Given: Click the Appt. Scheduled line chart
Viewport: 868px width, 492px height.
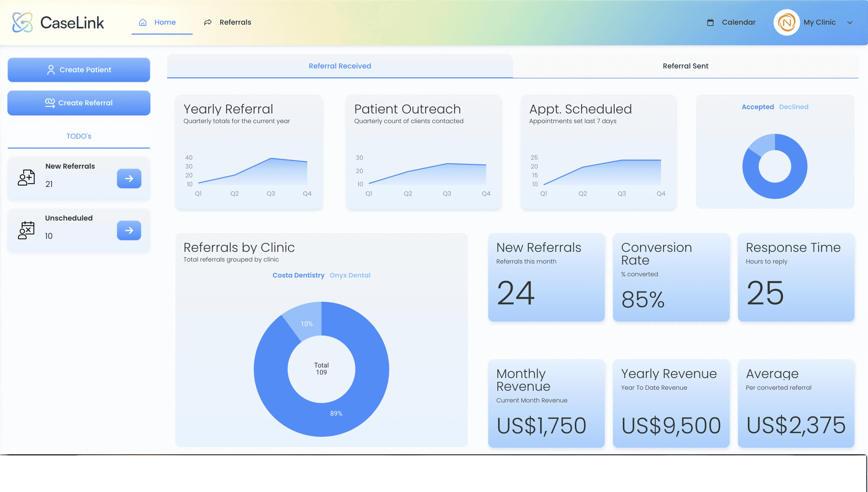Looking at the screenshot, I should [x=602, y=172].
